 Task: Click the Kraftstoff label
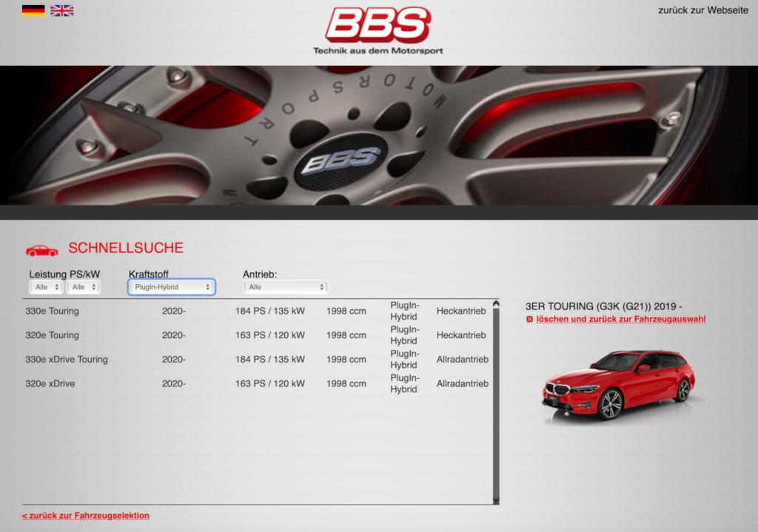click(148, 274)
